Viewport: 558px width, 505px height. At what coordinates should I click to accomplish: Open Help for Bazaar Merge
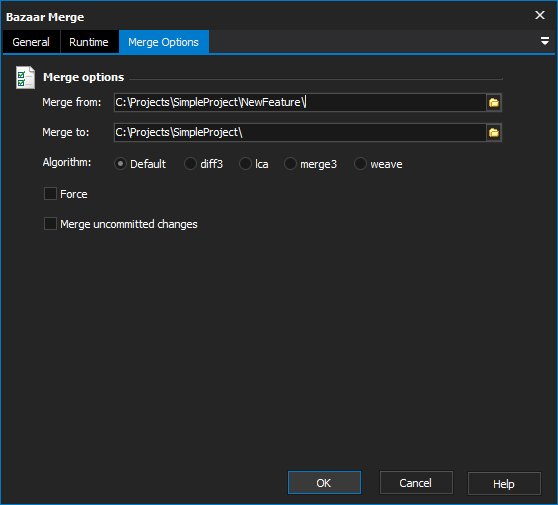(504, 483)
